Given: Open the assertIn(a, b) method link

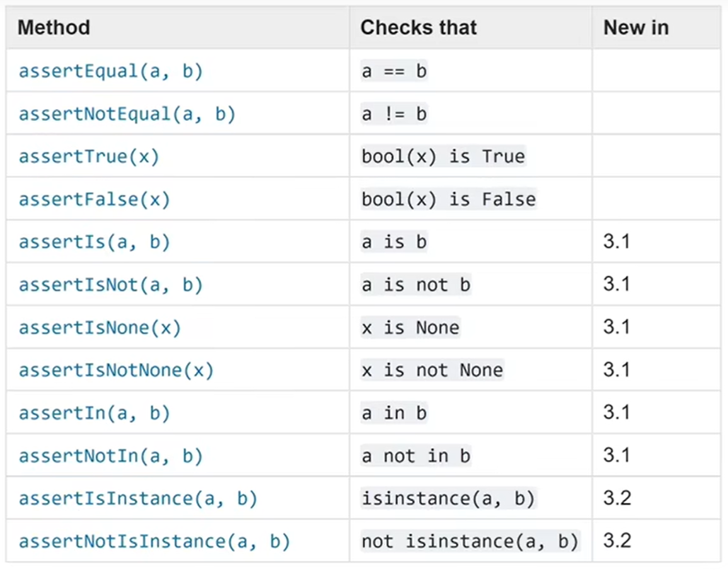Looking at the screenshot, I should pyautogui.click(x=95, y=413).
